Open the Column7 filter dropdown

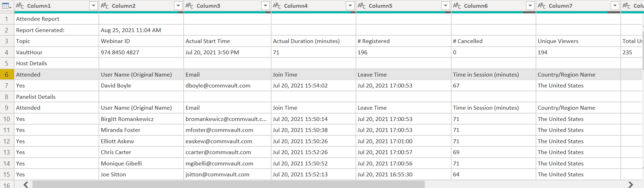click(615, 6)
